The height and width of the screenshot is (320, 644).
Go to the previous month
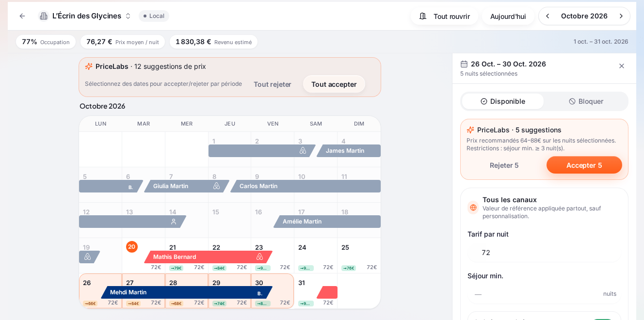click(x=548, y=16)
